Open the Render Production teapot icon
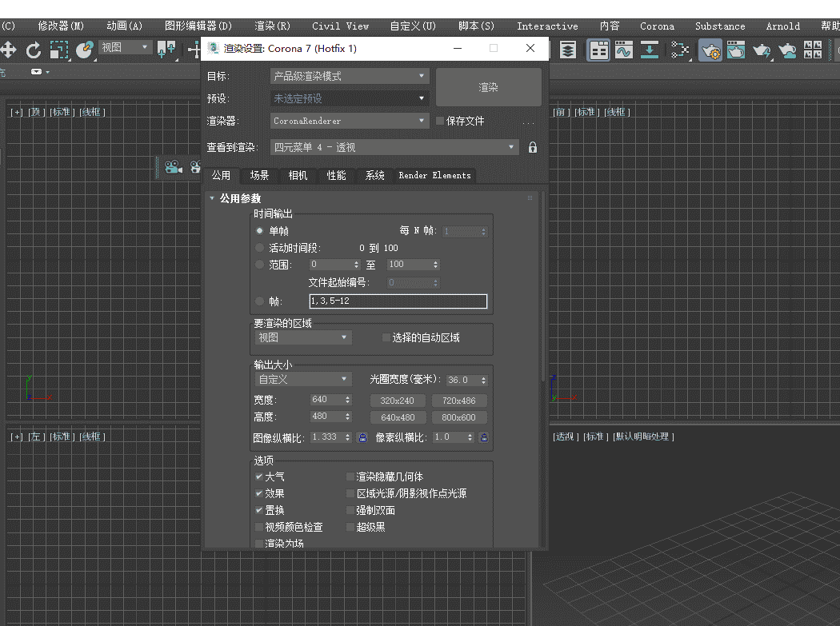 pos(762,50)
